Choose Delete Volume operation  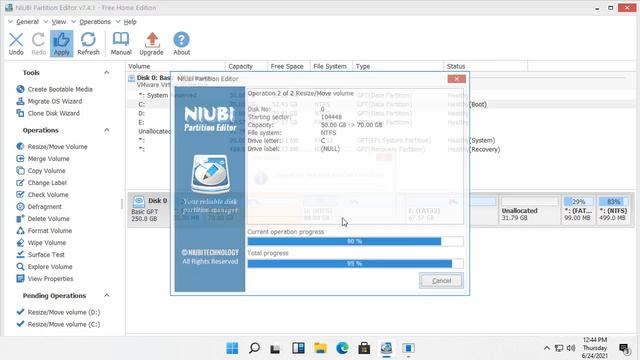43,218
